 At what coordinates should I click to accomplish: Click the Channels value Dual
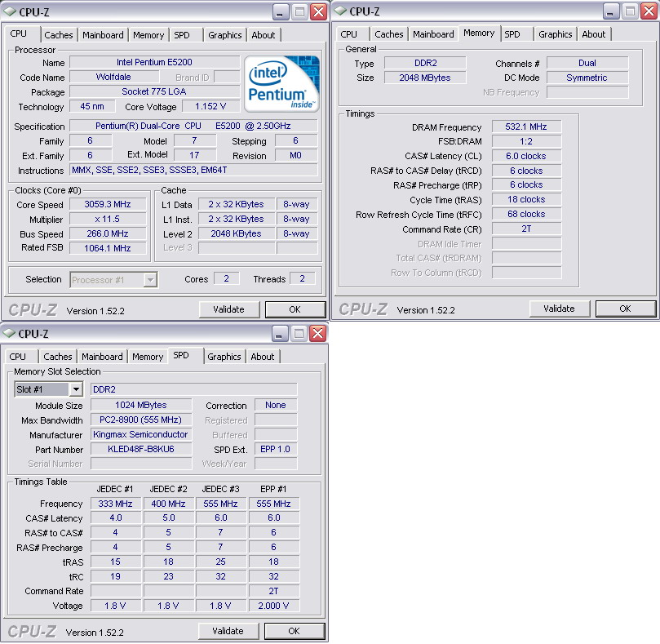click(587, 63)
